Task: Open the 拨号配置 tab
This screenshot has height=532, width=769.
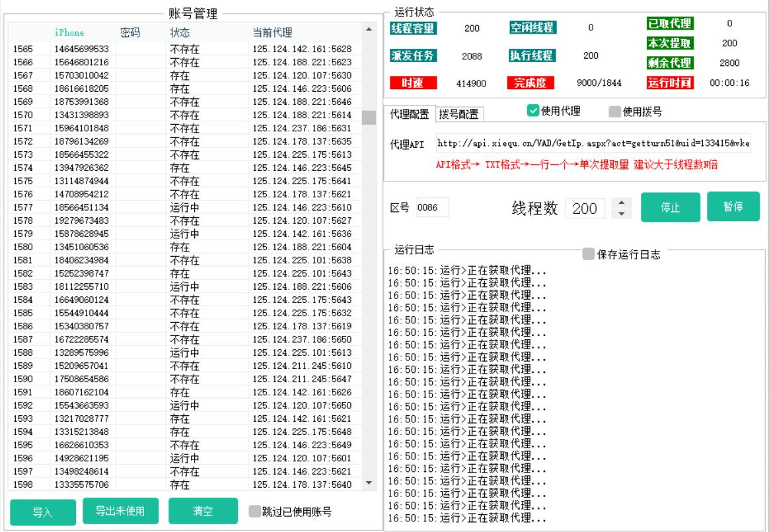Action: pos(459,114)
